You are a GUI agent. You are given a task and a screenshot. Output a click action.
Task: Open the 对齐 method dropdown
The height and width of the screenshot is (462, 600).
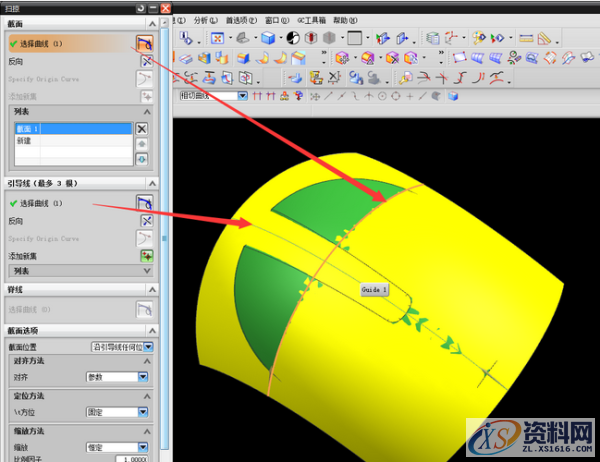[143, 378]
